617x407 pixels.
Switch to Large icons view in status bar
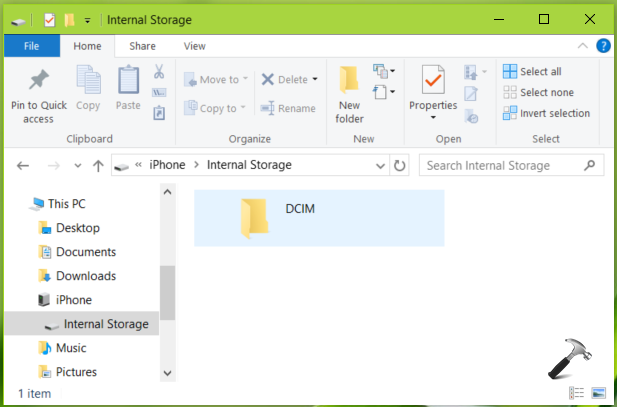pyautogui.click(x=598, y=393)
